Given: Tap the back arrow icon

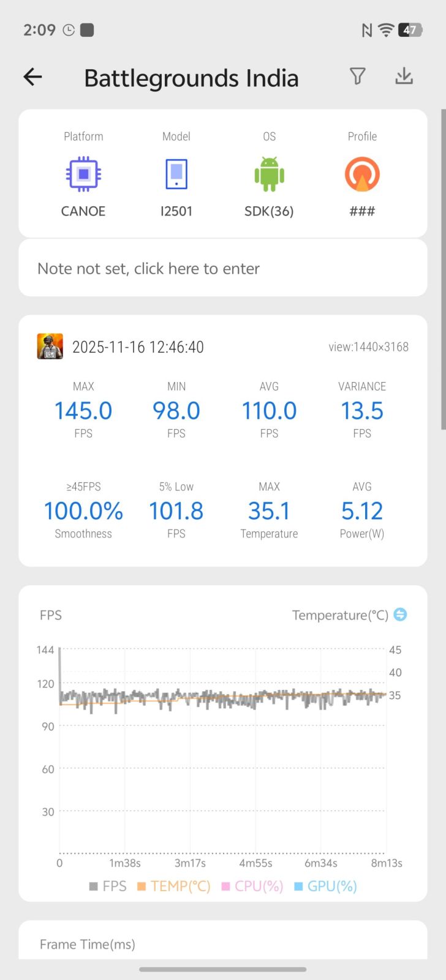Looking at the screenshot, I should click(x=32, y=77).
